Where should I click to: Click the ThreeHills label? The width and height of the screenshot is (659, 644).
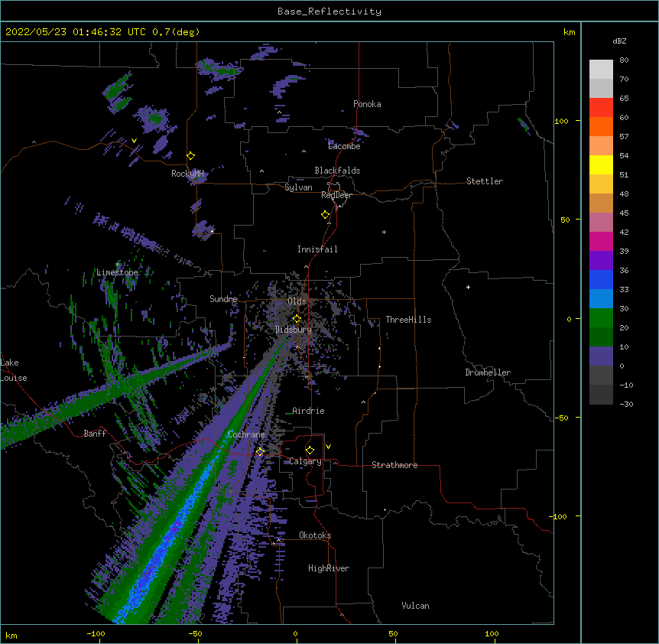coord(408,320)
